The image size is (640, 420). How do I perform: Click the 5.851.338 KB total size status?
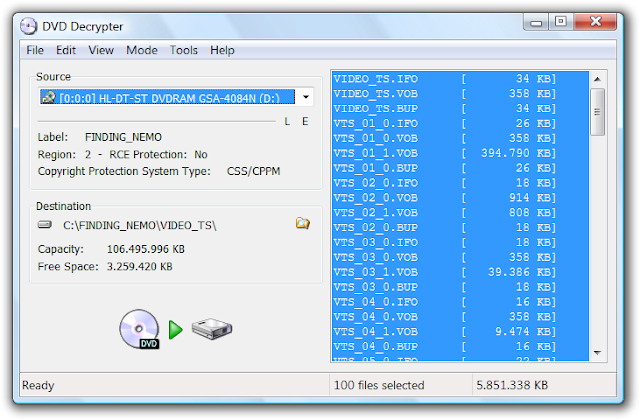click(512, 385)
